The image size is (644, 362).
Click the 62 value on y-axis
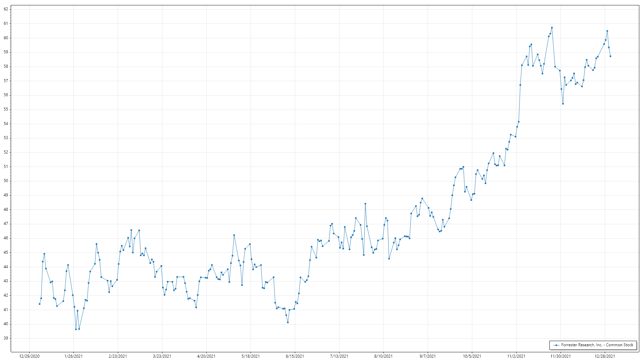(x=6, y=9)
